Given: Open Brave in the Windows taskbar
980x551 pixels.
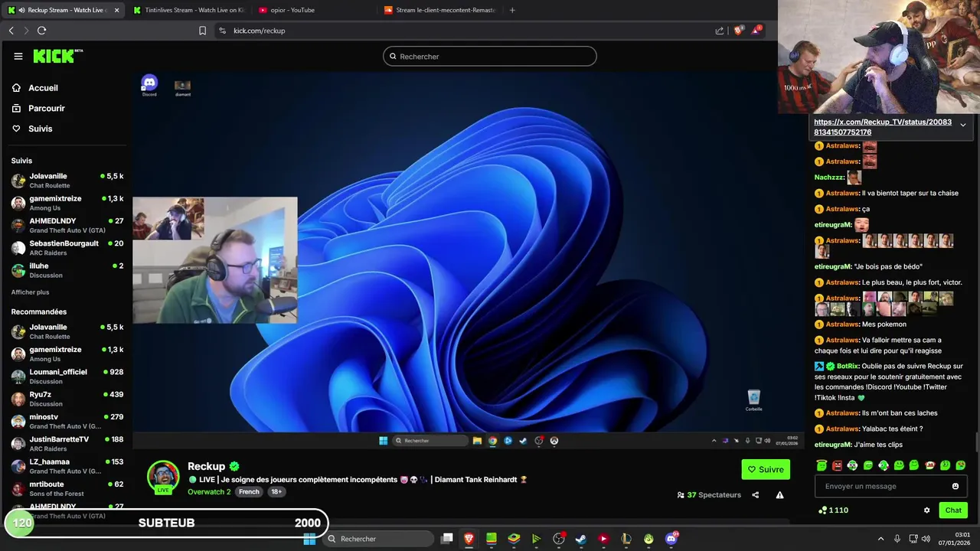Looking at the screenshot, I should coord(469,539).
